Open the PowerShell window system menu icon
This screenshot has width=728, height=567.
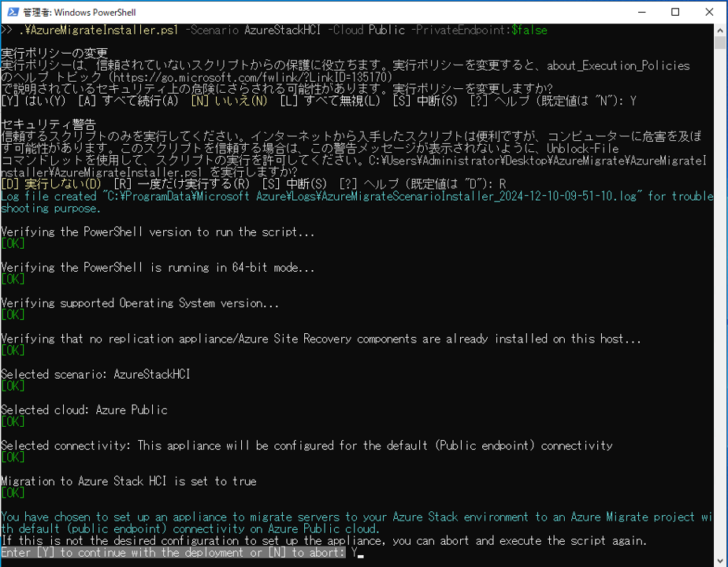tap(11, 12)
